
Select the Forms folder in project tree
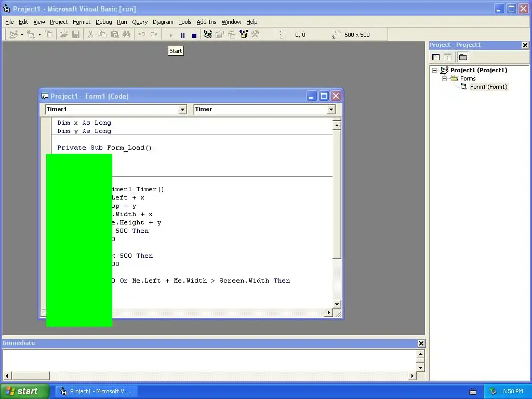click(x=468, y=79)
